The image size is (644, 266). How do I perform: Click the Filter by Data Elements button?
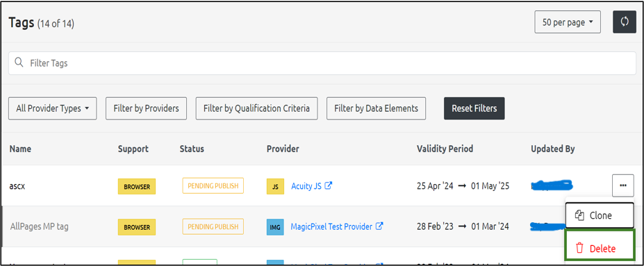pos(377,108)
